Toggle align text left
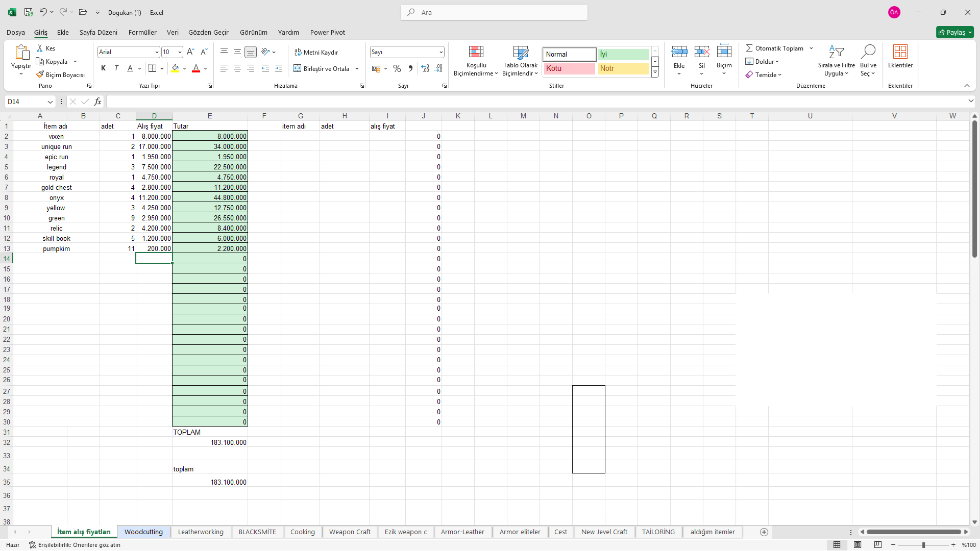This screenshot has height=551, width=980. (x=224, y=68)
